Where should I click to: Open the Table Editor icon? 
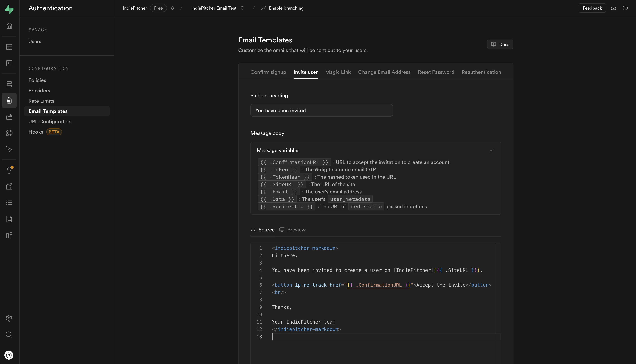[x=9, y=47]
